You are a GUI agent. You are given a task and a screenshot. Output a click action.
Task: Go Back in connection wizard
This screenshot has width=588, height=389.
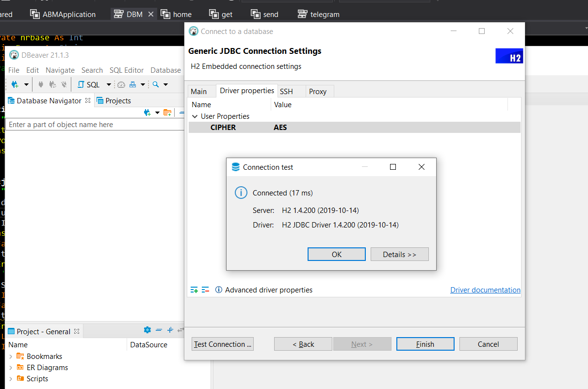(303, 344)
